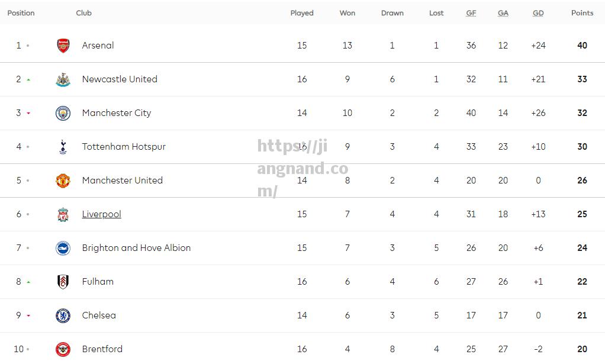Click Manchester City's red down-arrow position indicator
The height and width of the screenshot is (364, 605).
28,114
